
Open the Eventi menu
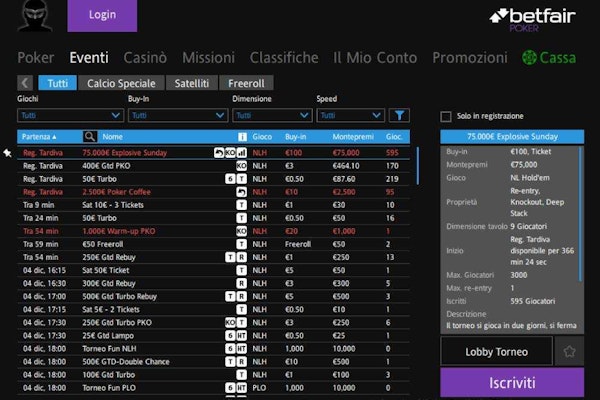[89, 58]
